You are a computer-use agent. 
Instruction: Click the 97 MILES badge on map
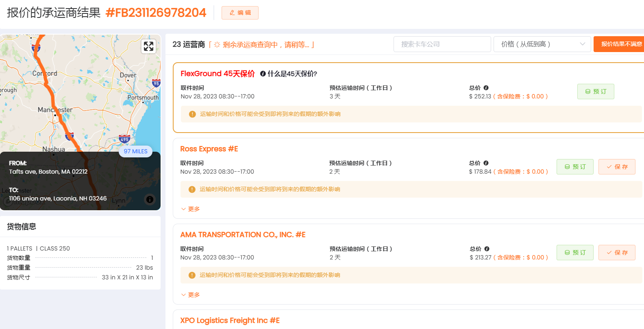pyautogui.click(x=135, y=151)
